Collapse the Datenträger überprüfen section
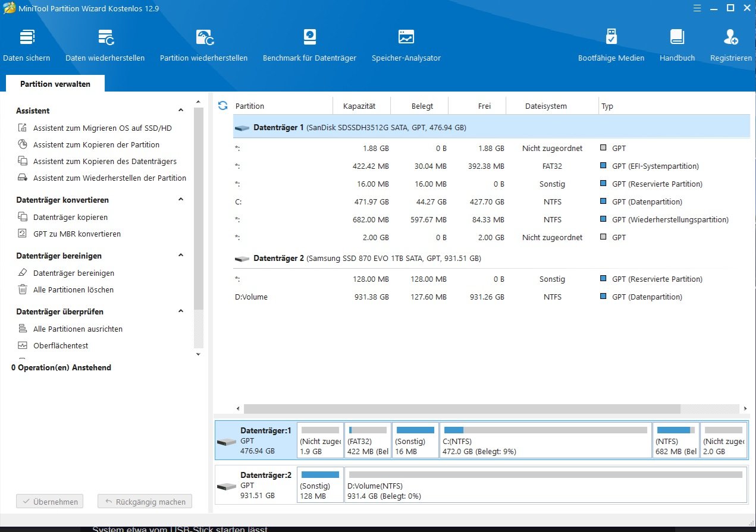 coord(181,311)
